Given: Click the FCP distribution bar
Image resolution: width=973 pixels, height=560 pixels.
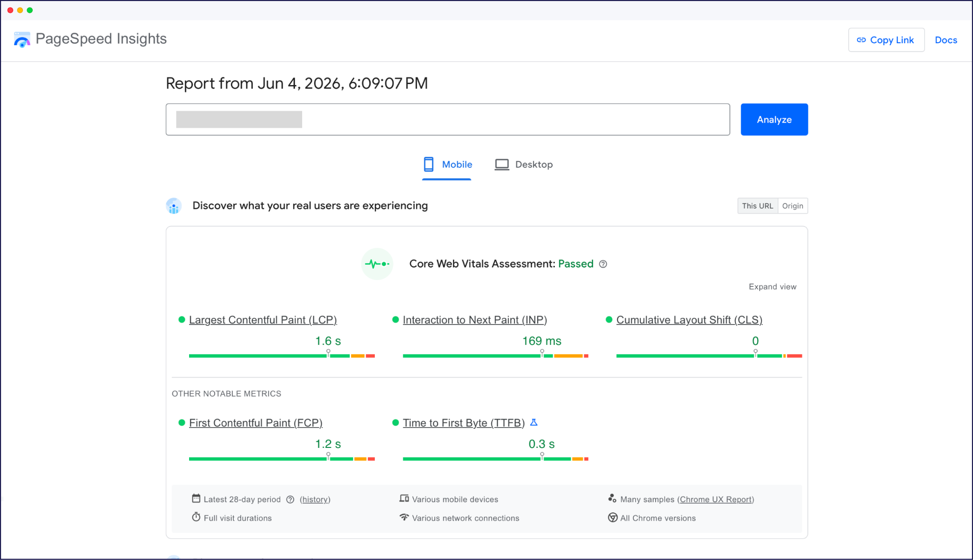Looking at the screenshot, I should (282, 459).
